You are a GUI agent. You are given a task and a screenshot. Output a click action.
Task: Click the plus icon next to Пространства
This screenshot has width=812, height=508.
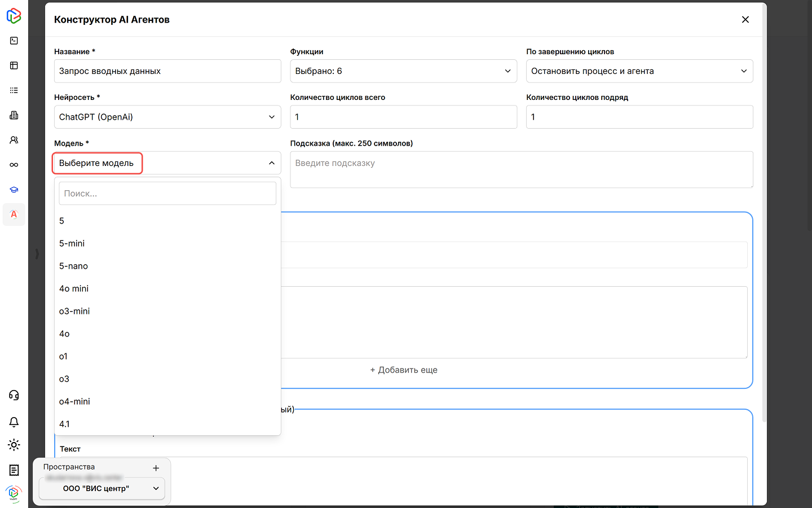click(x=156, y=468)
